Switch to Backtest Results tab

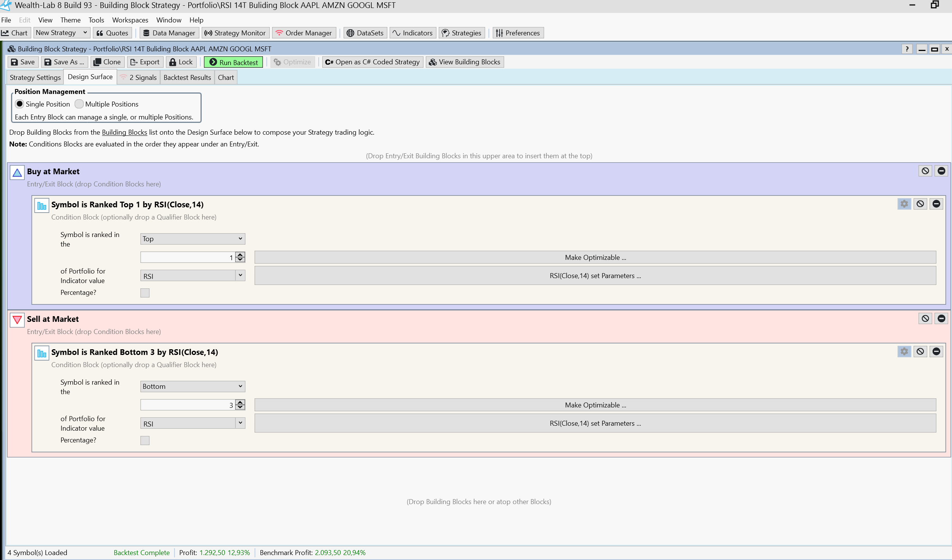tap(187, 78)
